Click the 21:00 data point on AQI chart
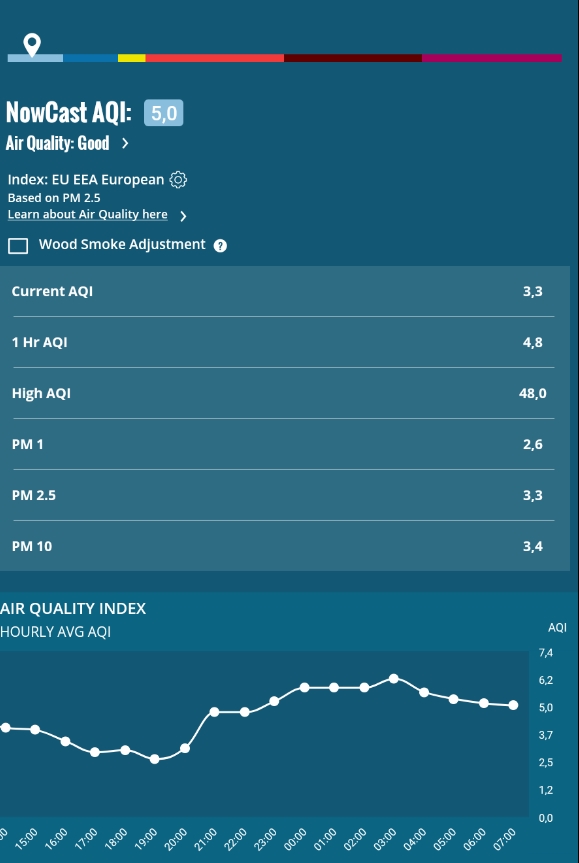 (x=215, y=712)
